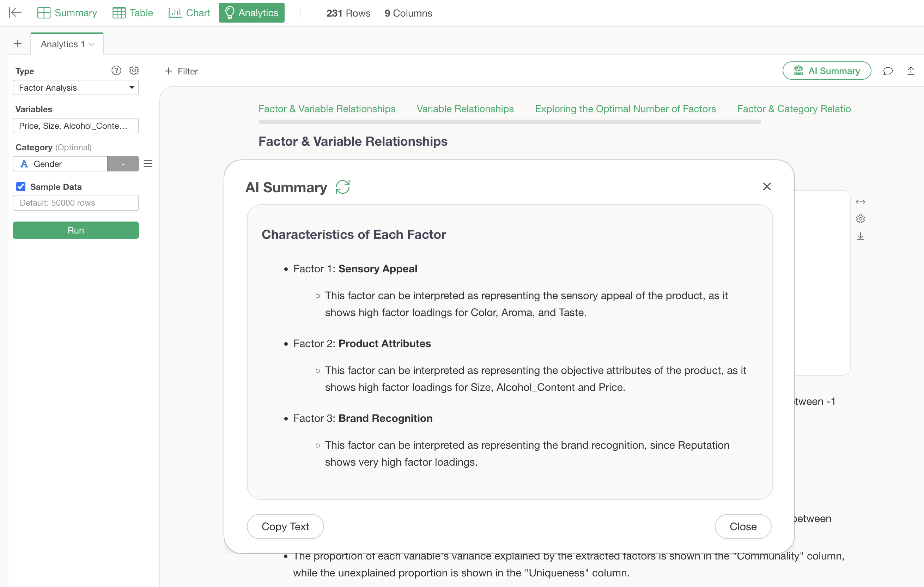924x587 pixels.
Task: Open the AI Summary button in toolbar
Action: [827, 71]
